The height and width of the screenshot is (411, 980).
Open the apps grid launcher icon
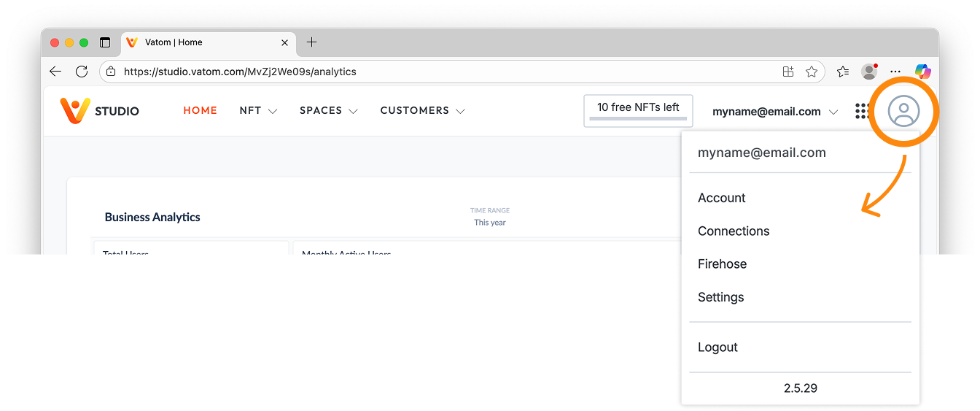863,111
